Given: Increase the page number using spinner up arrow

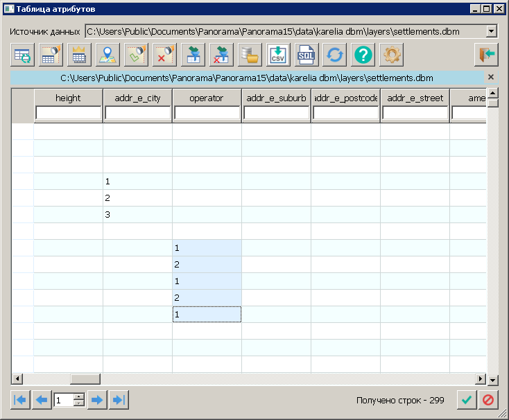Looking at the screenshot, I should (79, 396).
